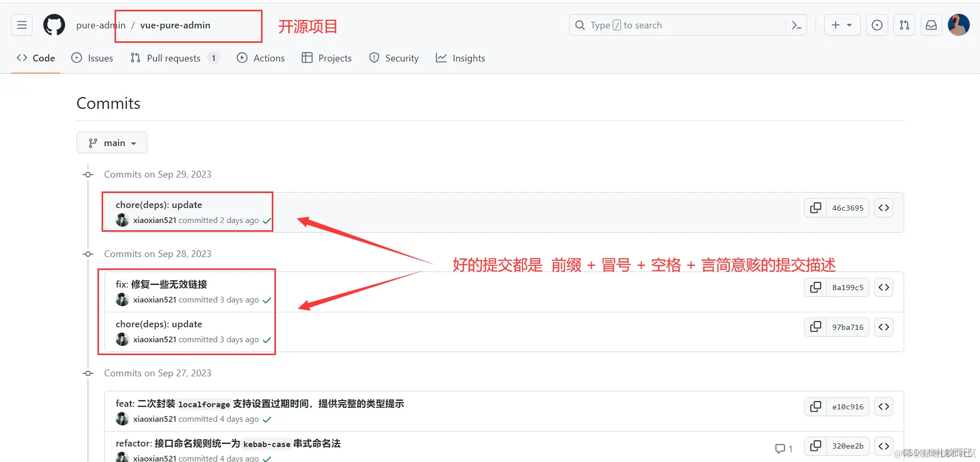Switch to the Code tab

click(36, 58)
